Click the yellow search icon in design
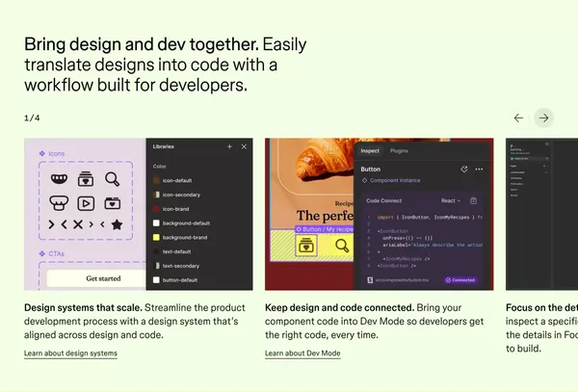 (x=342, y=246)
